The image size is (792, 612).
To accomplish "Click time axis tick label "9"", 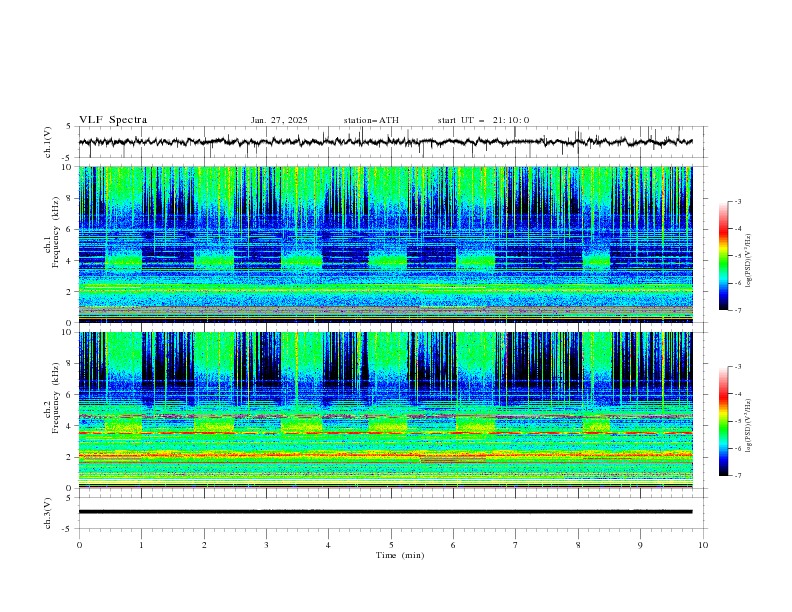I will pos(640,545).
